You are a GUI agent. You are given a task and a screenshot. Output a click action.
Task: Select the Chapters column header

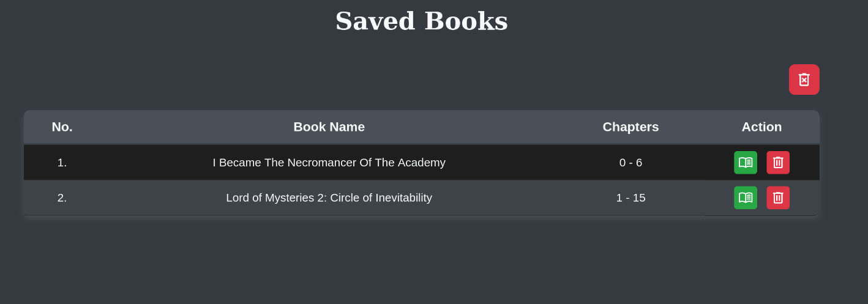630,127
